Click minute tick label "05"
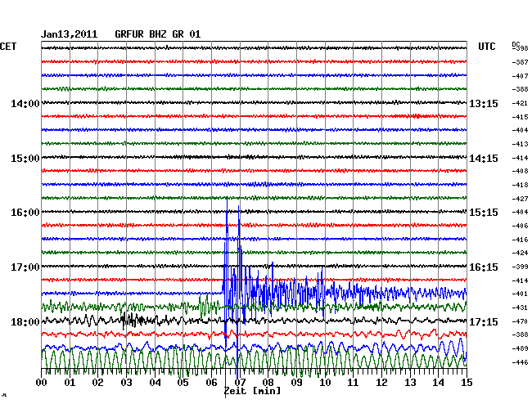Viewport: 532px width, 404px height. click(183, 383)
